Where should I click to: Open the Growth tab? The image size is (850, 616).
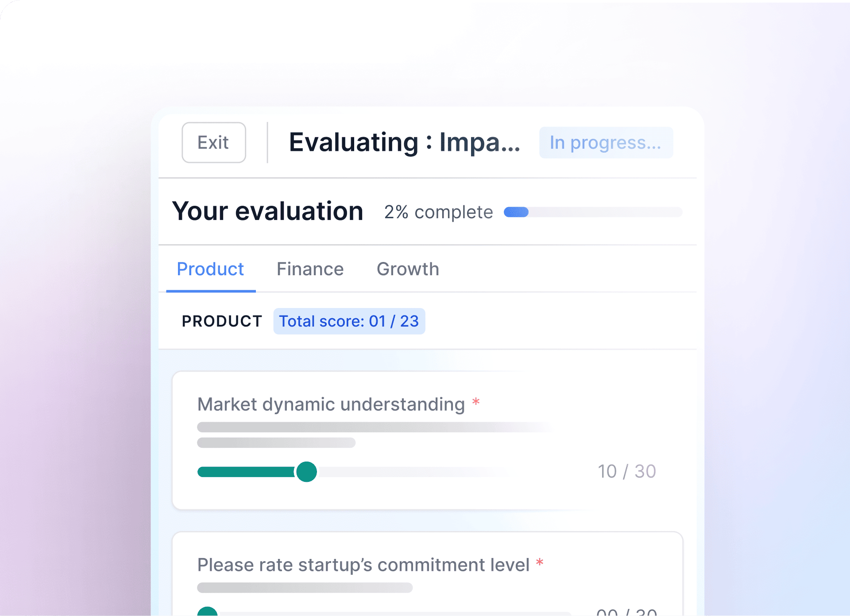(x=408, y=269)
